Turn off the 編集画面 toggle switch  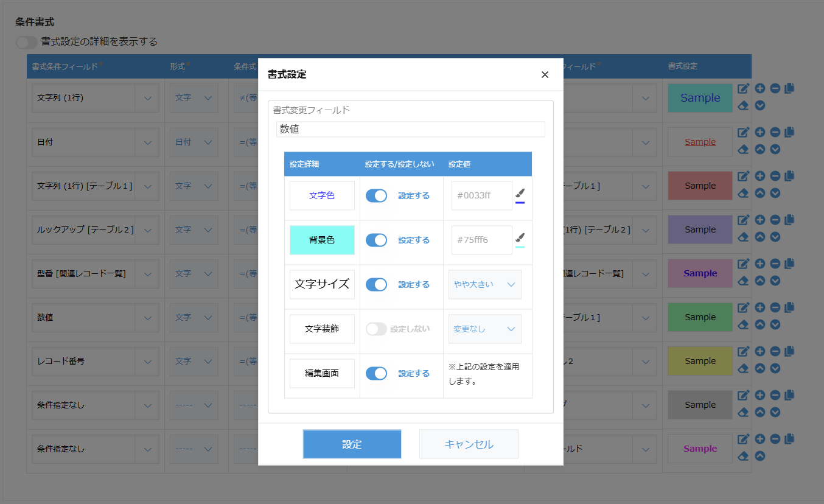pyautogui.click(x=376, y=373)
